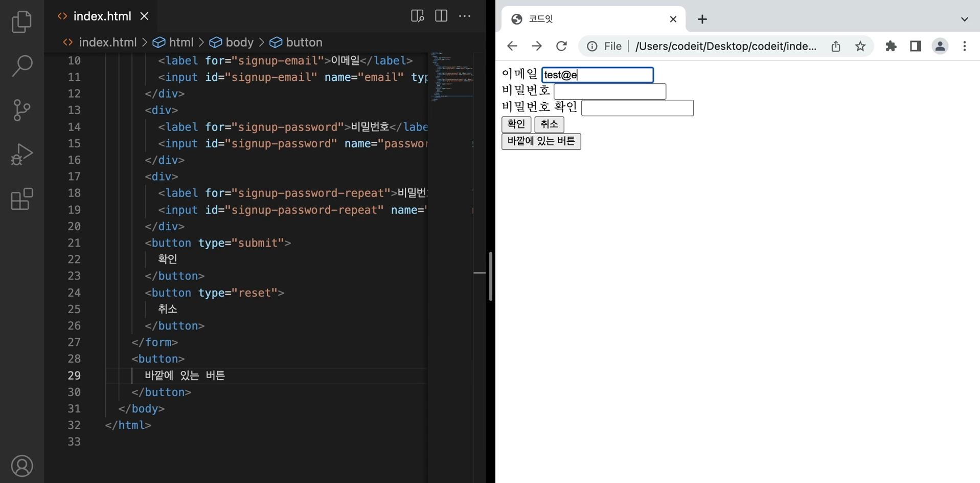Focus the 이메일 input field
The width and height of the screenshot is (980, 483).
pos(598,75)
